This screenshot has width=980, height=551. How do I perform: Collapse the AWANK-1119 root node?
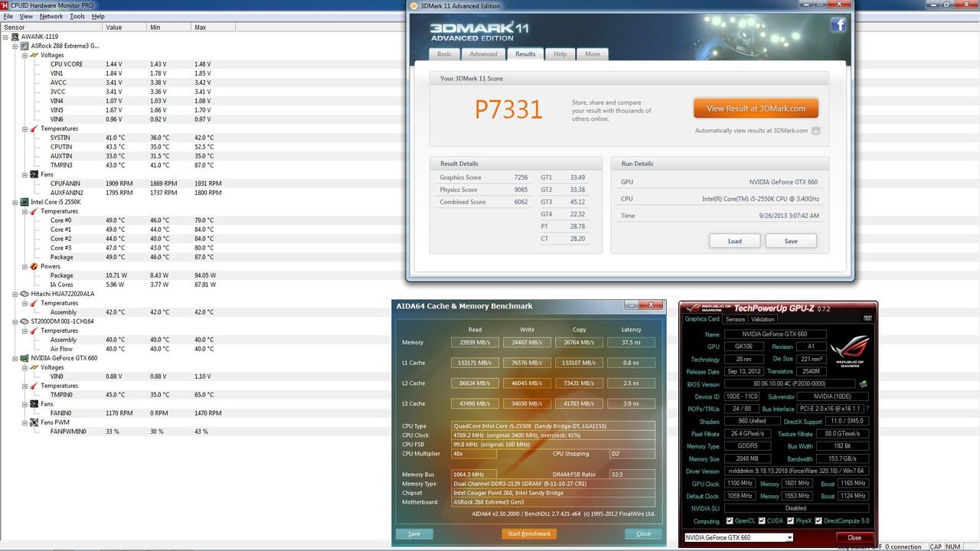pos(6,37)
